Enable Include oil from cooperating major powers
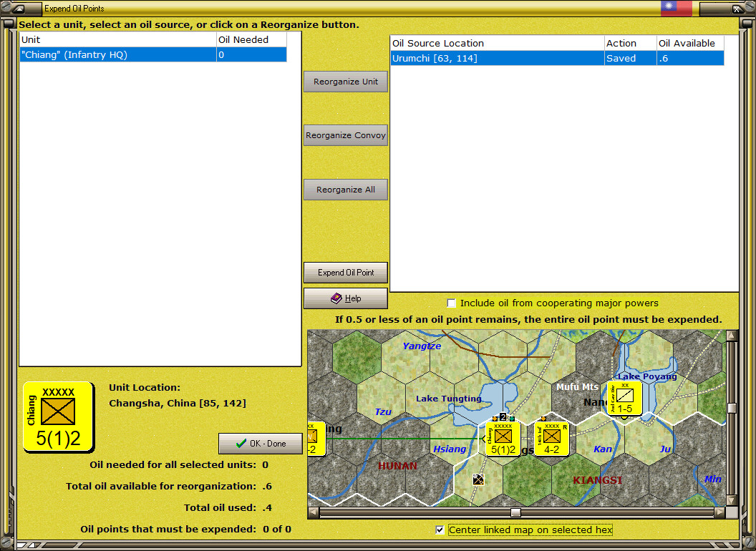 [x=451, y=303]
